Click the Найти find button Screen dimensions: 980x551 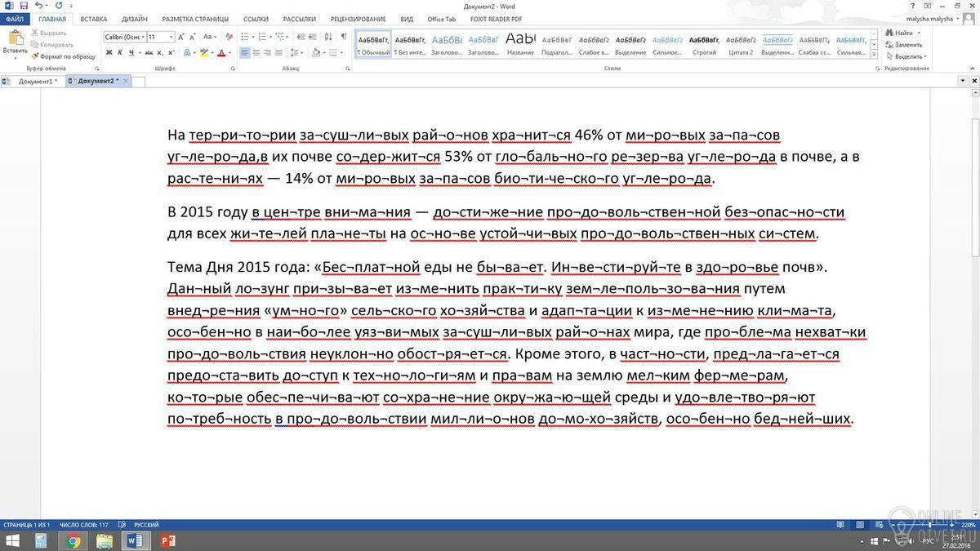[x=901, y=33]
